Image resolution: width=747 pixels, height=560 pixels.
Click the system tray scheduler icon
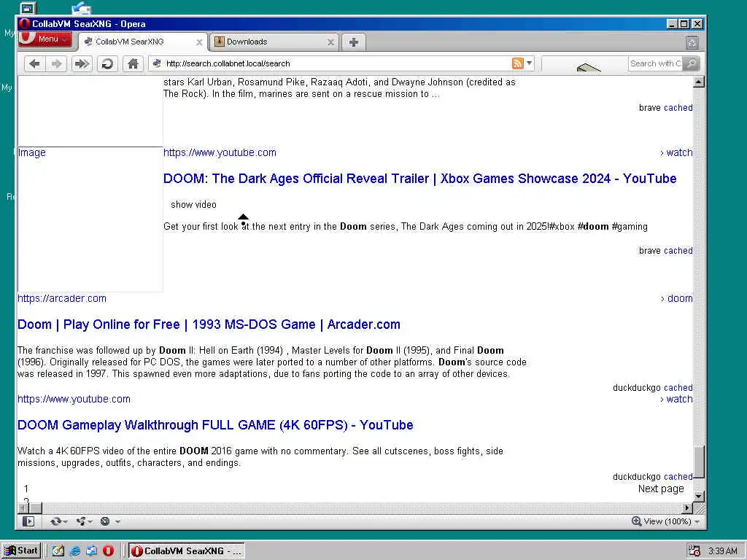pos(694,551)
